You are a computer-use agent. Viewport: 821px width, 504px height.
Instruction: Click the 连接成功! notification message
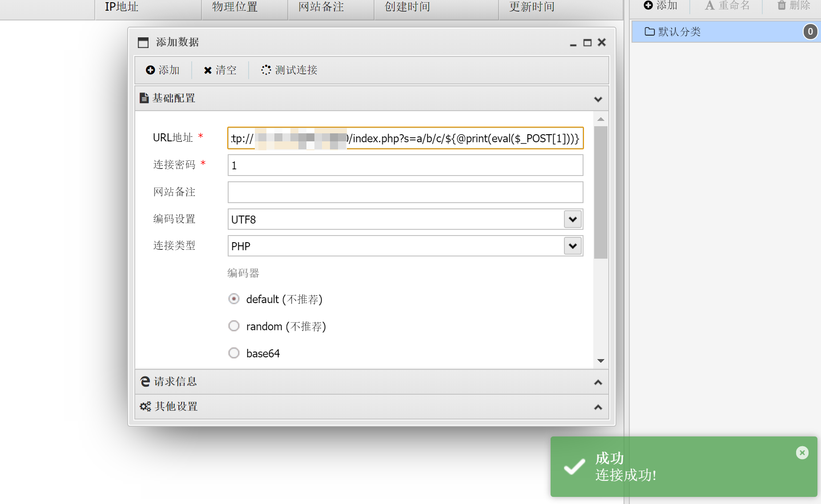[x=626, y=475]
